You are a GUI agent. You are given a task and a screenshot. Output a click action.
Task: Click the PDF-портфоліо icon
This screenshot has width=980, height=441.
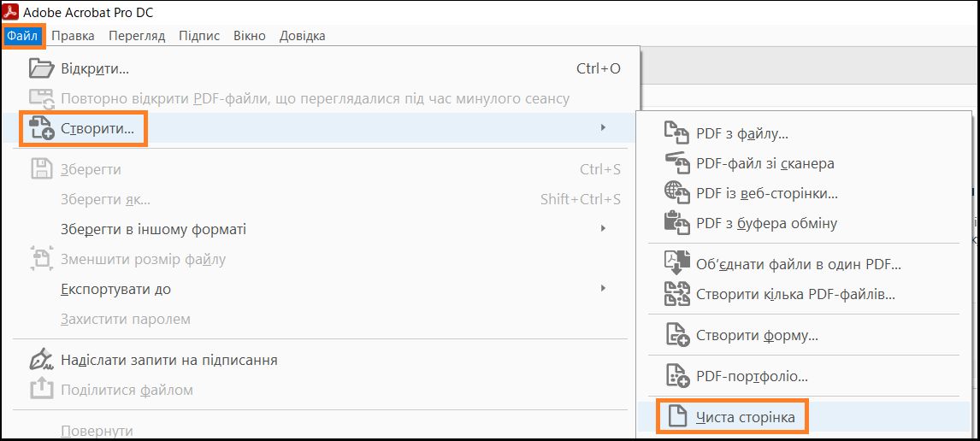676,377
